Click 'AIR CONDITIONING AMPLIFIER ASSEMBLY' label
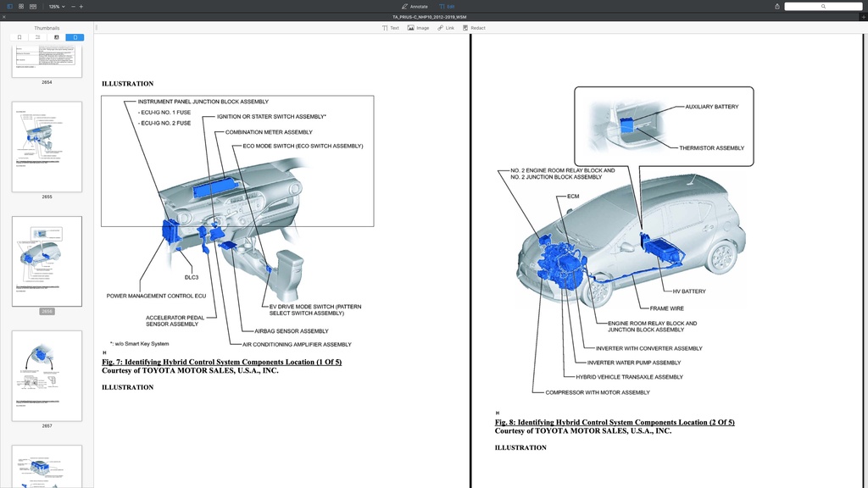Image resolution: width=868 pixels, height=488 pixels. point(297,344)
